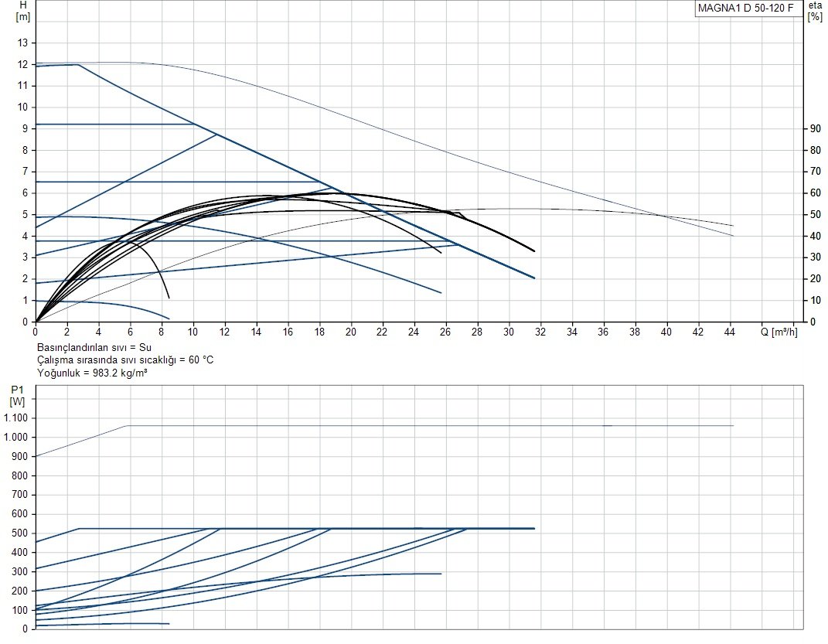Screen dimensions: 828x644
Task: Click the 10 tick on the flow axis
Action: coord(193,332)
